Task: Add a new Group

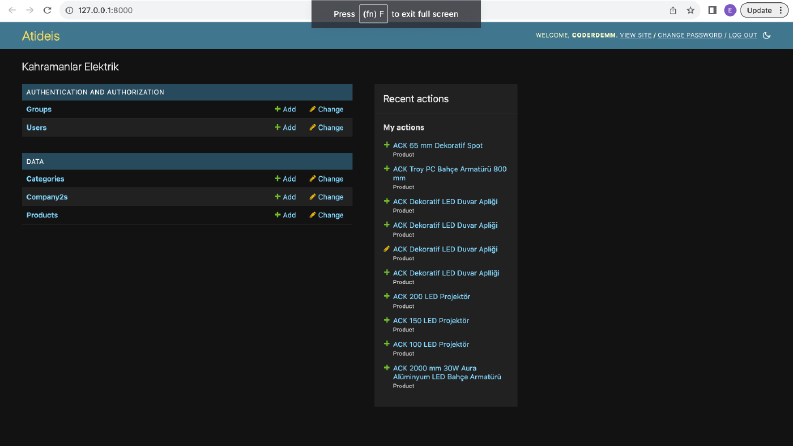Action: point(285,109)
